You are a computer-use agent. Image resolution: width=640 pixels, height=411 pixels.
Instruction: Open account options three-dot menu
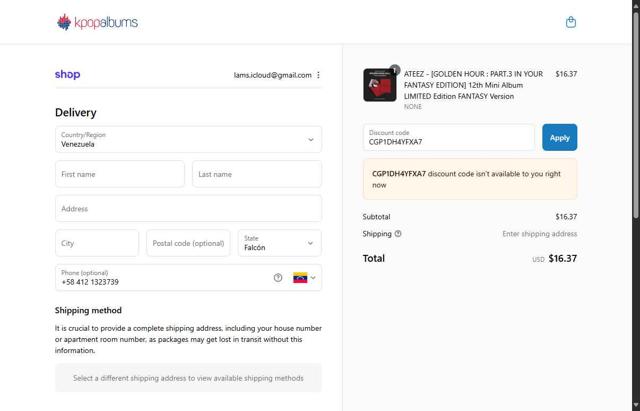pyautogui.click(x=318, y=75)
